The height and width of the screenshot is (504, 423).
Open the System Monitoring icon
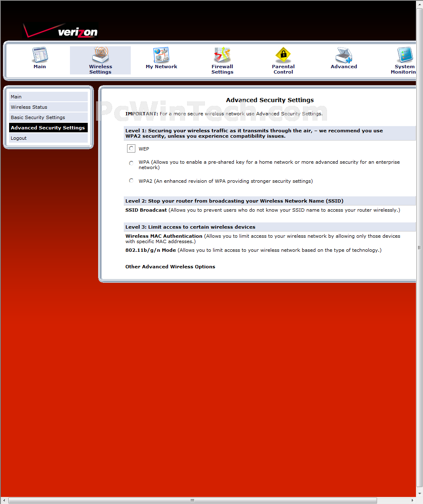click(x=405, y=55)
